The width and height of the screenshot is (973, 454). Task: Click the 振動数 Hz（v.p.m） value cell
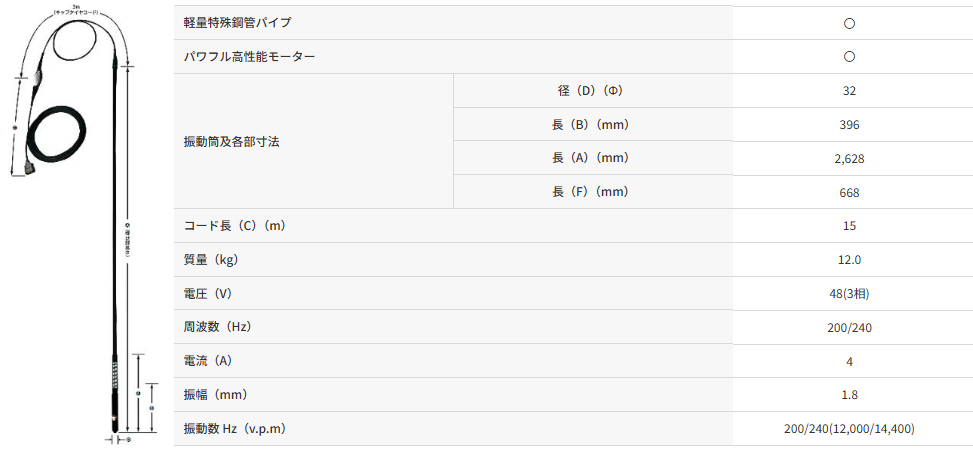(x=849, y=429)
